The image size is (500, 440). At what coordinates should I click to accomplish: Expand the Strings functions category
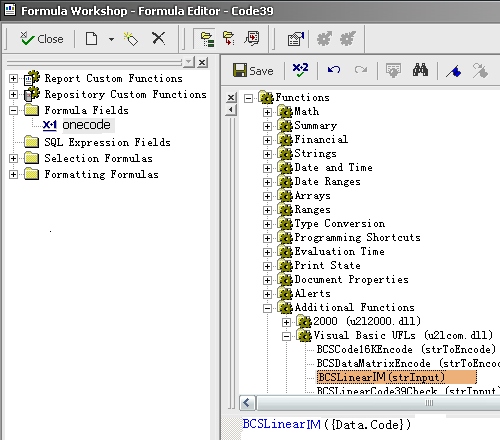[267, 154]
